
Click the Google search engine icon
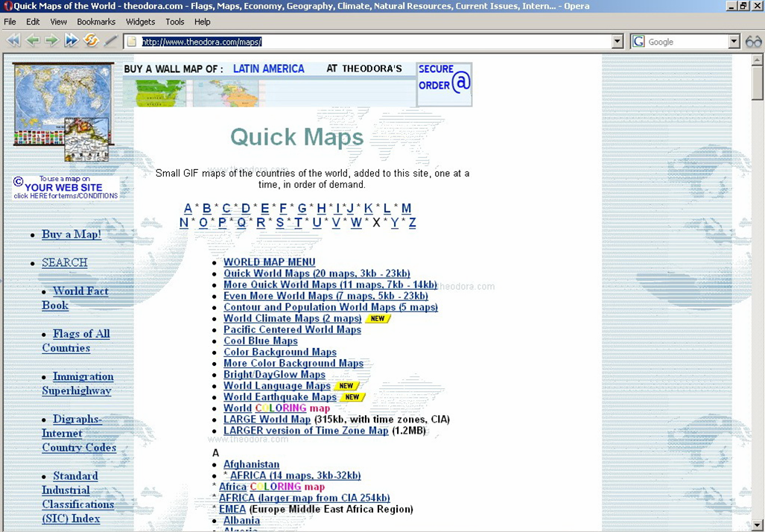pos(638,42)
